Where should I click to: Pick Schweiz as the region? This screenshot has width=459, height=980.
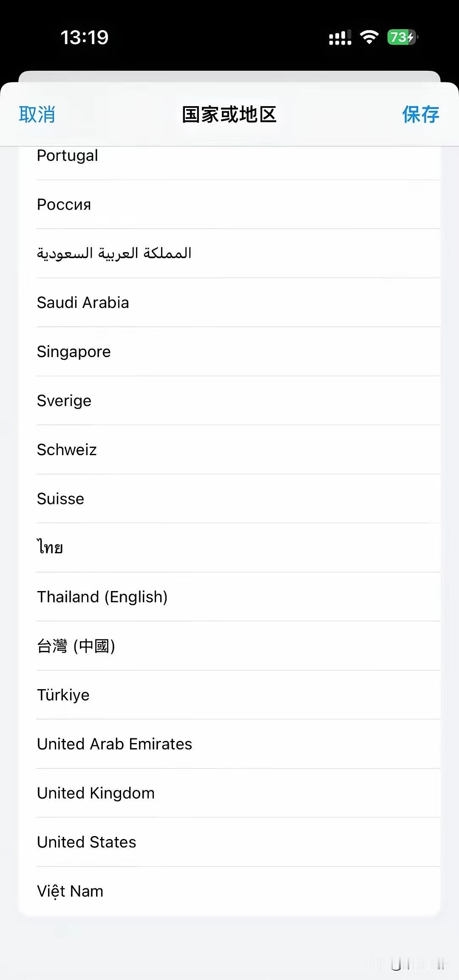(229, 450)
